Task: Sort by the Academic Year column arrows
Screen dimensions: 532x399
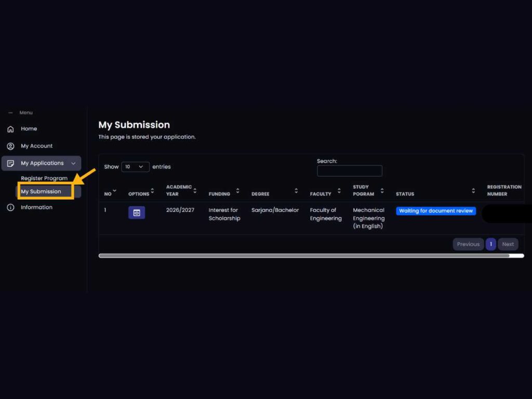Action: pyautogui.click(x=195, y=190)
